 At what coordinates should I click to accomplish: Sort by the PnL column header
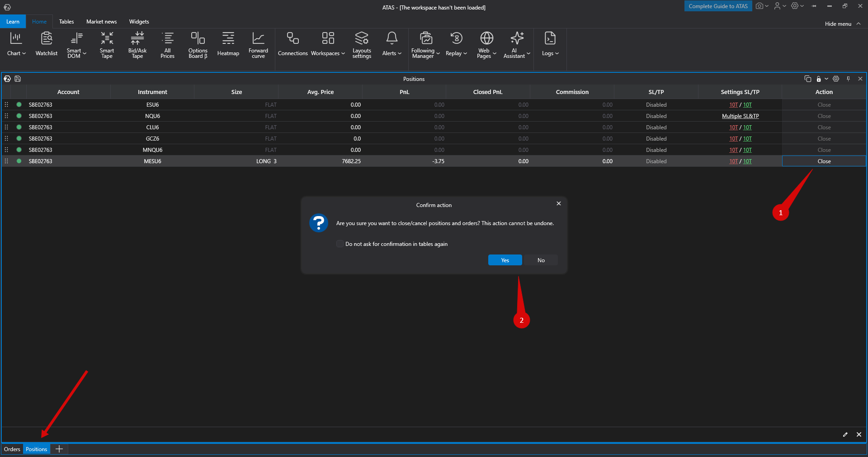pyautogui.click(x=404, y=92)
